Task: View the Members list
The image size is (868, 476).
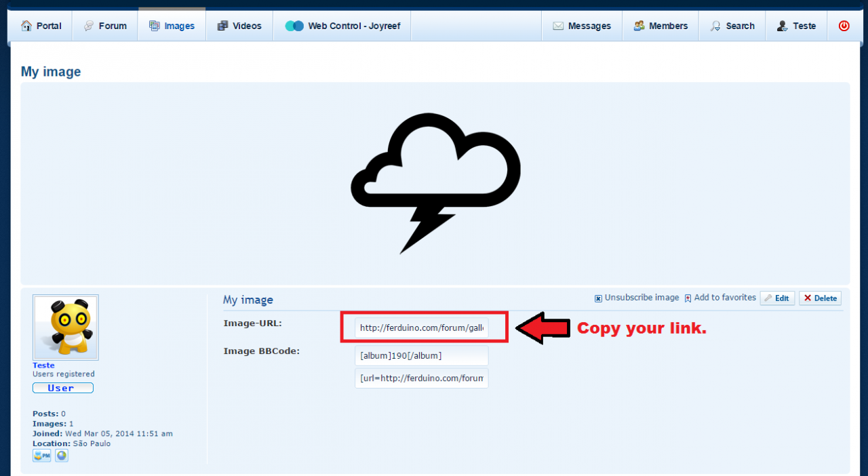Action: (x=660, y=26)
